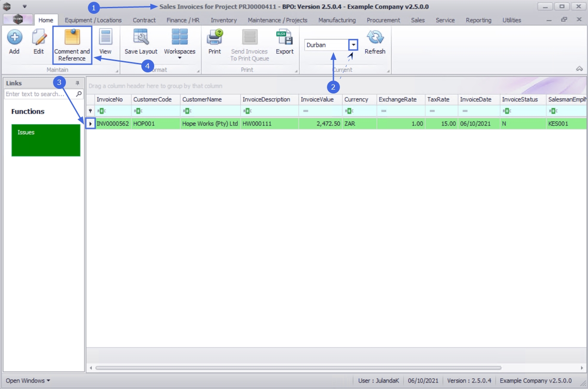588x389 pixels.
Task: Click the Links search text box
Action: (x=40, y=94)
